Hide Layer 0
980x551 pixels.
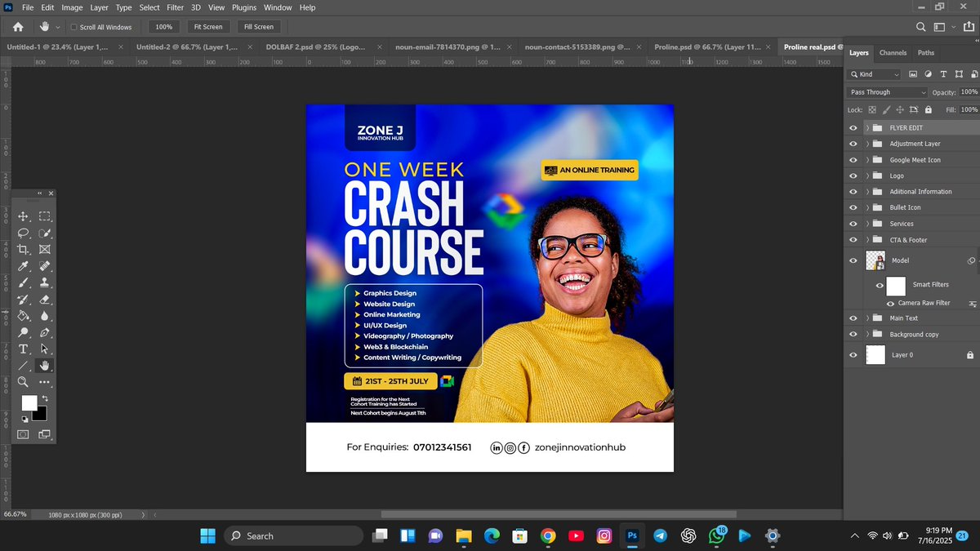(853, 355)
